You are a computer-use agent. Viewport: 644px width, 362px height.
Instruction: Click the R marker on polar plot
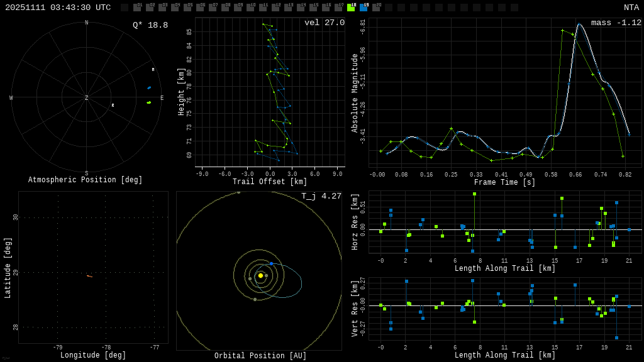[113, 106]
